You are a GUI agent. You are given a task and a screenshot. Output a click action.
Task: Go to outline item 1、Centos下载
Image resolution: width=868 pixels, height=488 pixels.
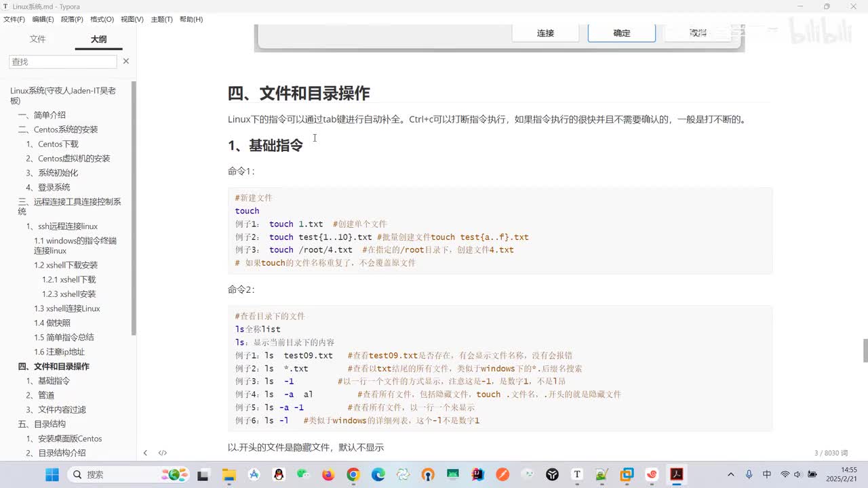tap(52, 144)
